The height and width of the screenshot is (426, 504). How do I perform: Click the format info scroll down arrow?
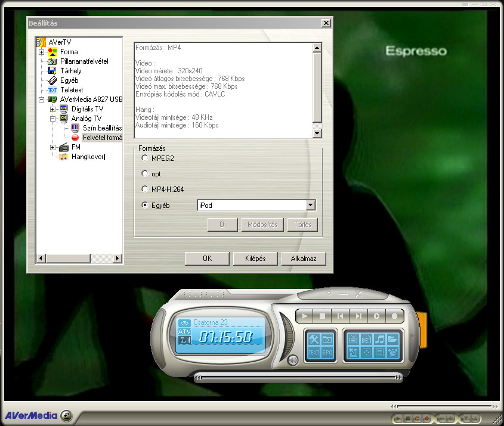(x=317, y=133)
